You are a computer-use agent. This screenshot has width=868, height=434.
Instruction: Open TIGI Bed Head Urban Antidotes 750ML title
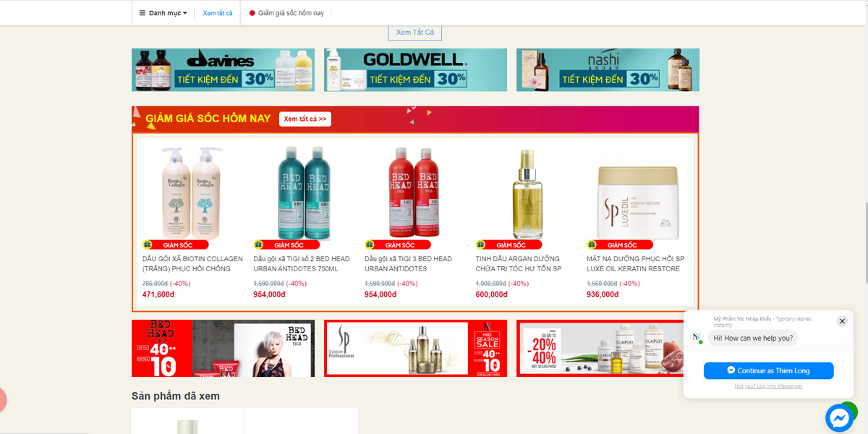(302, 263)
